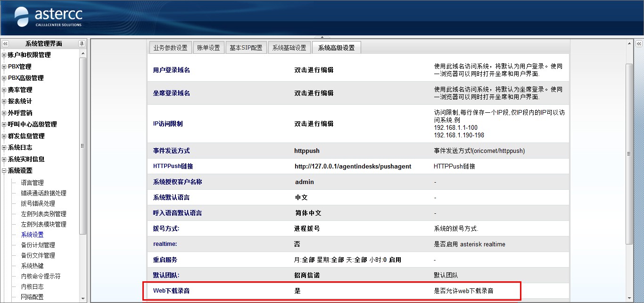Expand the 系统日志 tree node

pos(4,148)
